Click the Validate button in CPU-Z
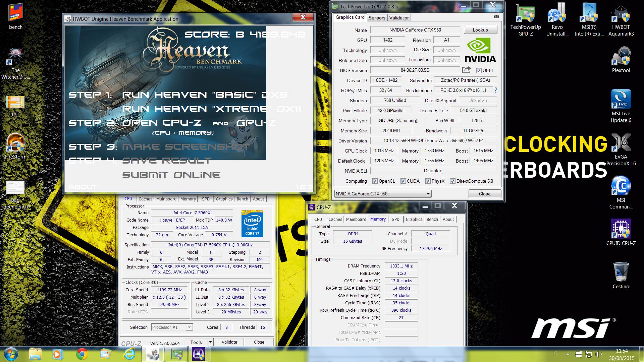This screenshot has width=644, height=362. (229, 342)
